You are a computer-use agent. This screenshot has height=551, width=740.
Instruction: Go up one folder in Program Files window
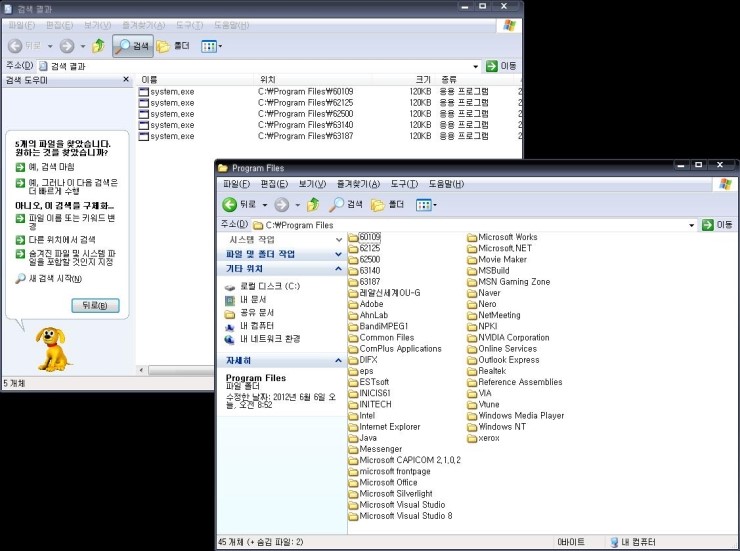(313, 204)
